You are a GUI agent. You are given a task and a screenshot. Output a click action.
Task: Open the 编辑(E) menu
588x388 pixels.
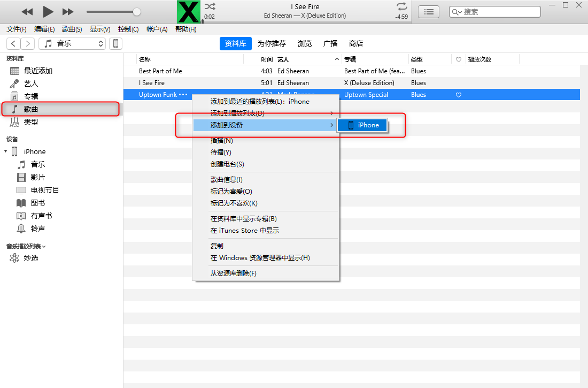pyautogui.click(x=44, y=29)
